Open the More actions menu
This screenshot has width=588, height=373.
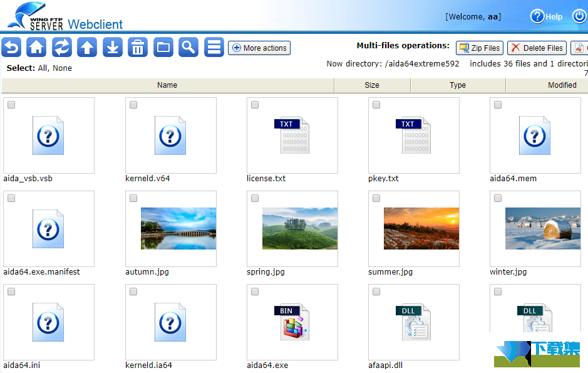pyautogui.click(x=259, y=48)
